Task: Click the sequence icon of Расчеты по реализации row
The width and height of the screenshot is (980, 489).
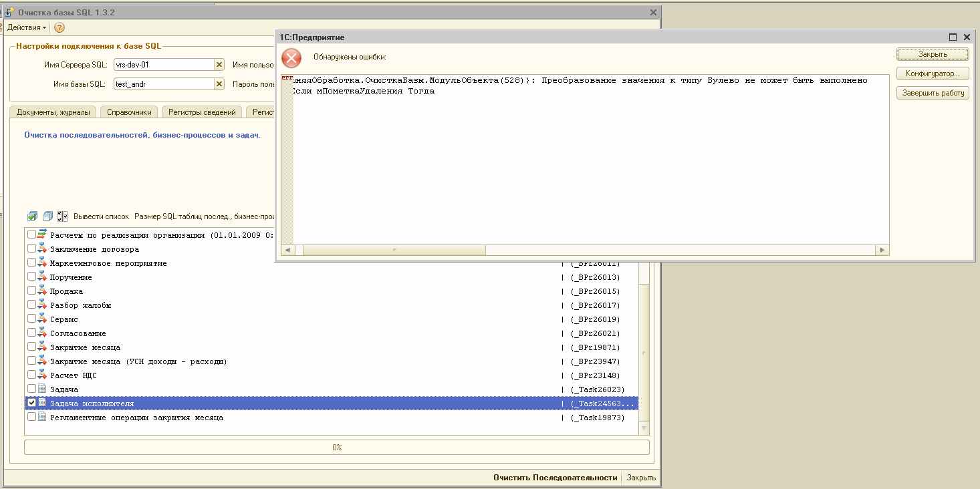Action: pos(43,234)
